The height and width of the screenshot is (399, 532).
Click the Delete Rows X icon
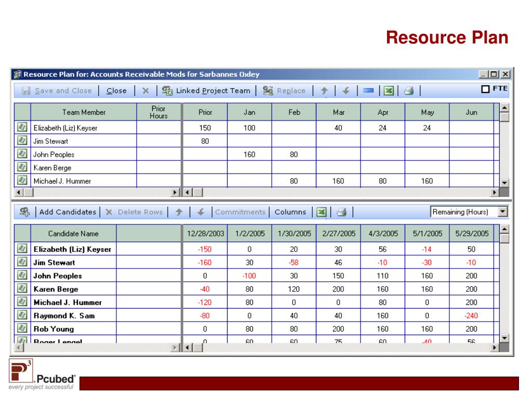point(109,212)
